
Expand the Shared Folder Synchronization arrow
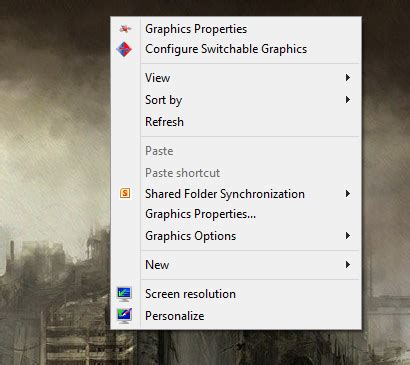pyautogui.click(x=348, y=194)
